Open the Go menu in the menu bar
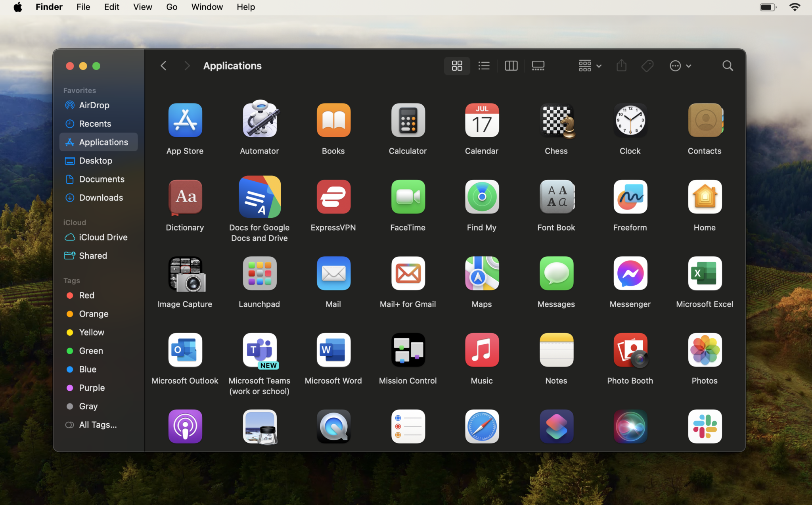This screenshot has height=505, width=812. [171, 7]
